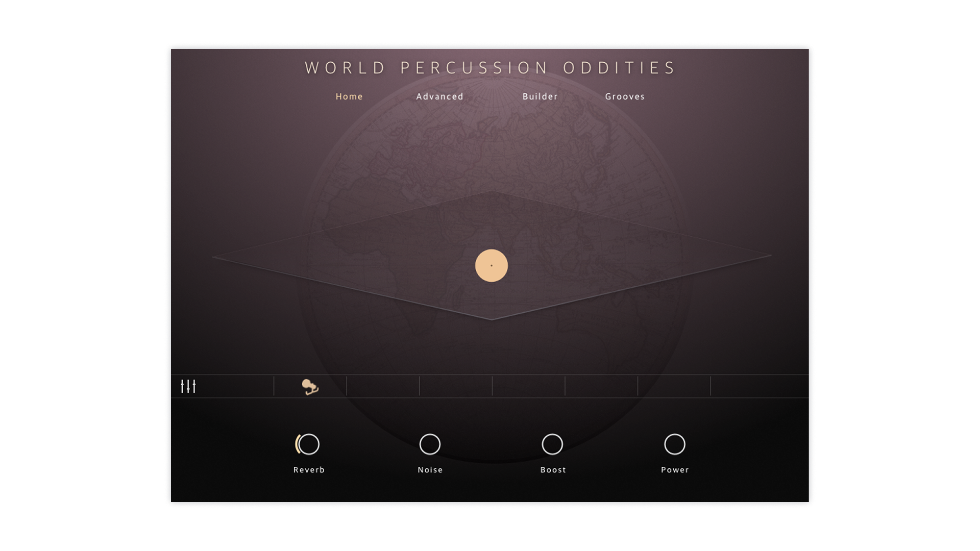Click the World Percussion Oddities title

(x=490, y=68)
